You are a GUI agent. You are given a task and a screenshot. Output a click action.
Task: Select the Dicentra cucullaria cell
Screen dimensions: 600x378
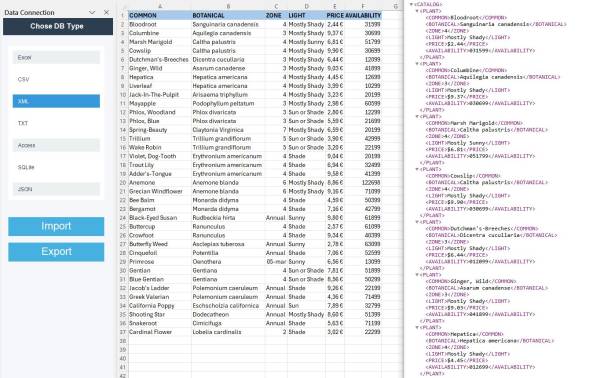(x=228, y=59)
